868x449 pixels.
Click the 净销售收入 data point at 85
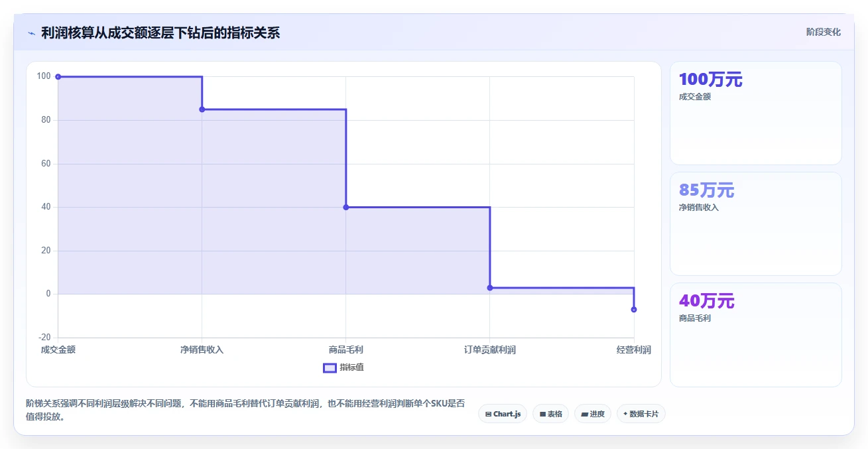(202, 109)
